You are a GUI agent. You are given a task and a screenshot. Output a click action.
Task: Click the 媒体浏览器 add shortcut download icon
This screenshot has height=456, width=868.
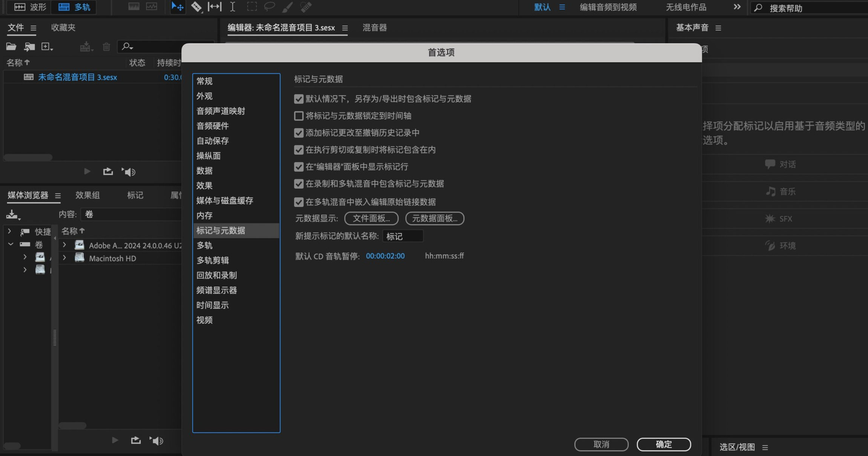point(13,215)
